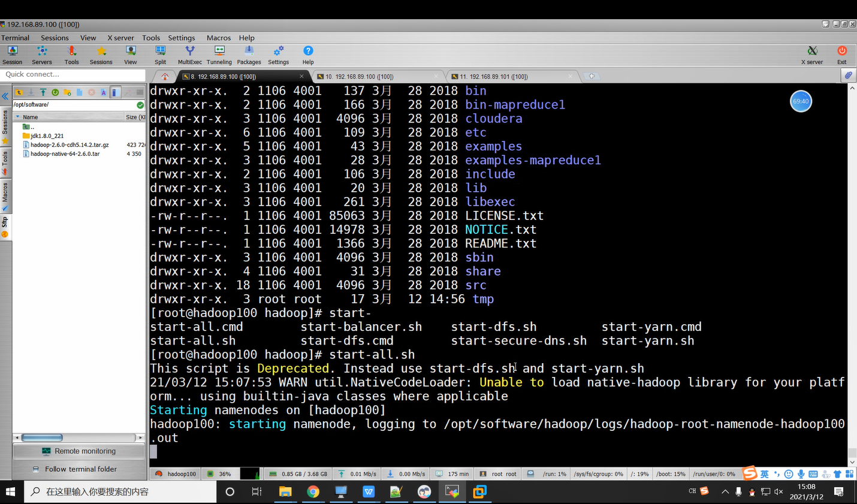Viewport: 857px width, 504px height.
Task: Open the Terminal menu
Action: [15, 38]
